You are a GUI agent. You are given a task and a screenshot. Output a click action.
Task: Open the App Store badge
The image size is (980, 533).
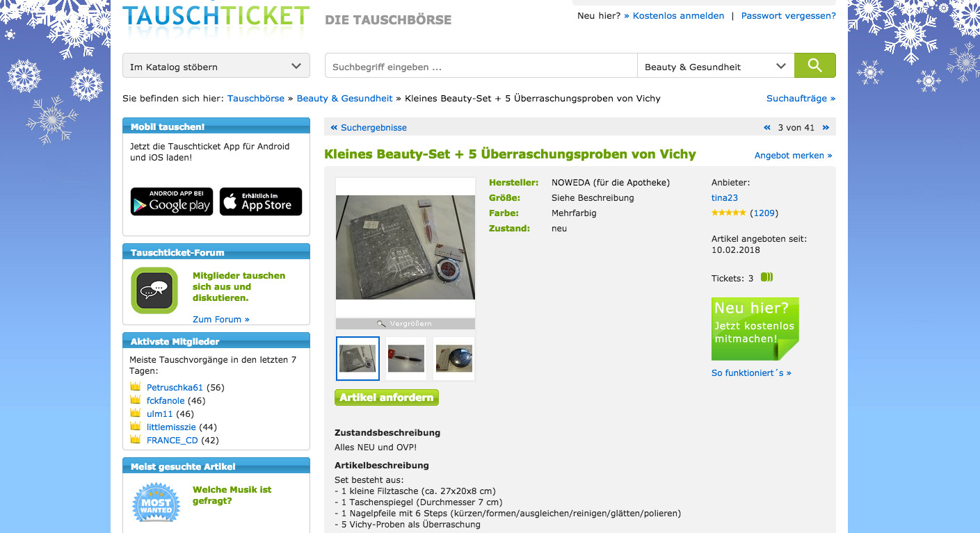click(x=261, y=202)
